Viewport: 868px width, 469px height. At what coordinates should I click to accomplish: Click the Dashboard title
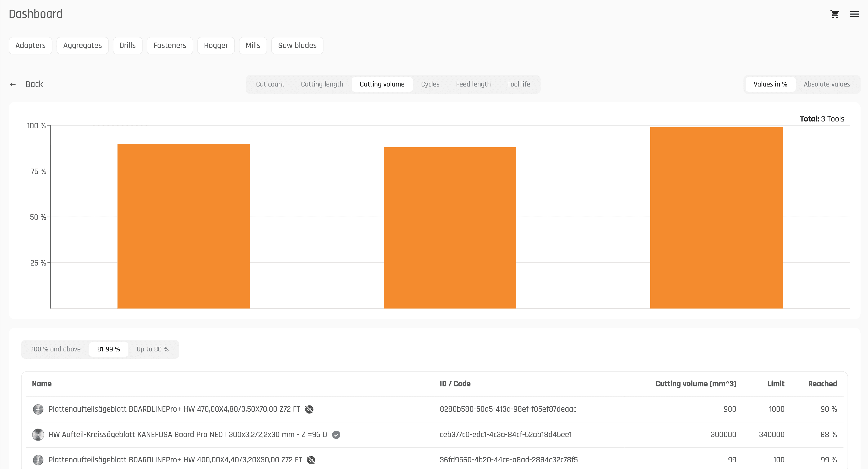click(x=36, y=14)
